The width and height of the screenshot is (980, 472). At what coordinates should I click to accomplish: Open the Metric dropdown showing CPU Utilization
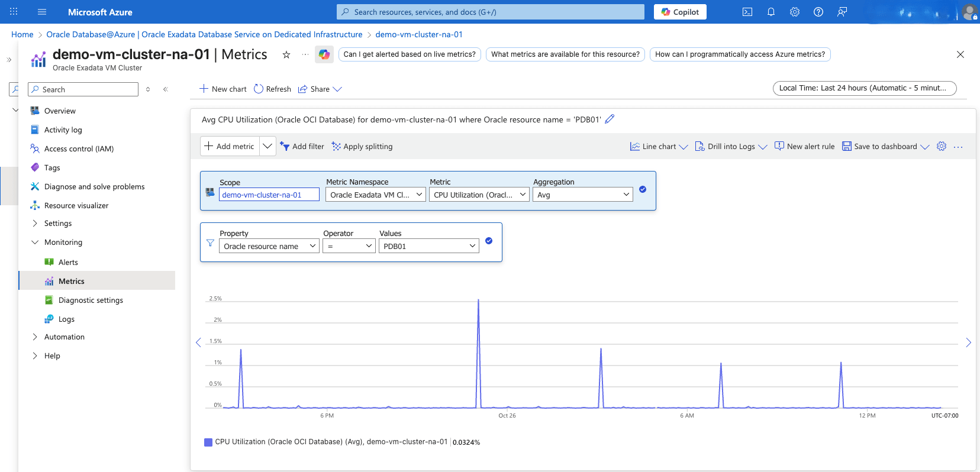(x=479, y=195)
